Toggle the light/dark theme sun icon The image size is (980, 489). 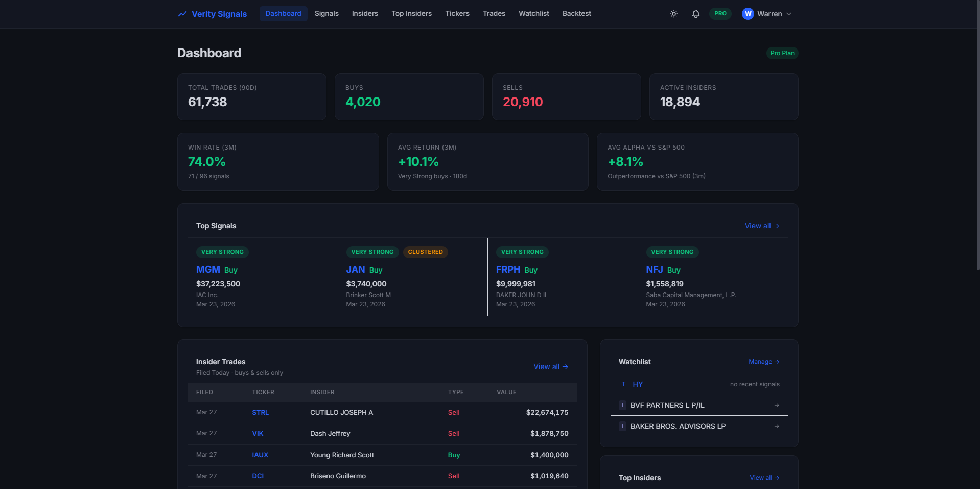tap(674, 14)
